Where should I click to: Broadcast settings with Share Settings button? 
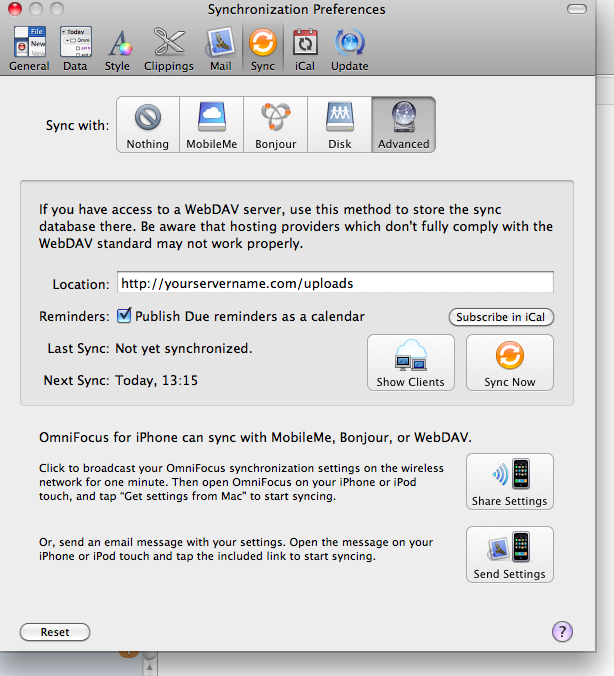(x=510, y=482)
